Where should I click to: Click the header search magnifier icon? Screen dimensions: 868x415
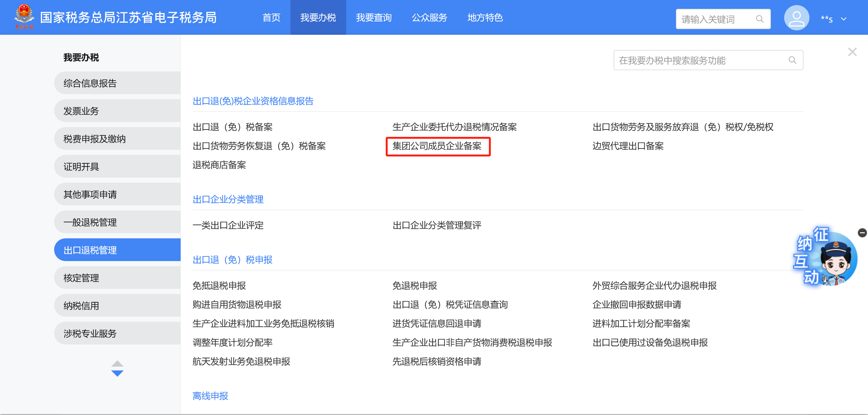(x=759, y=19)
